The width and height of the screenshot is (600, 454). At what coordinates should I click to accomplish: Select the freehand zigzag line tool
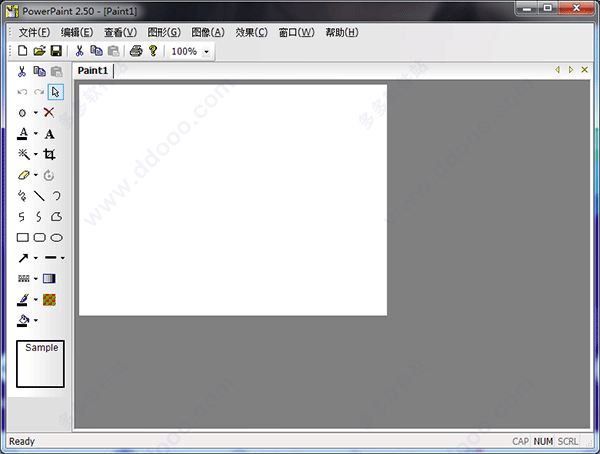coord(22,196)
